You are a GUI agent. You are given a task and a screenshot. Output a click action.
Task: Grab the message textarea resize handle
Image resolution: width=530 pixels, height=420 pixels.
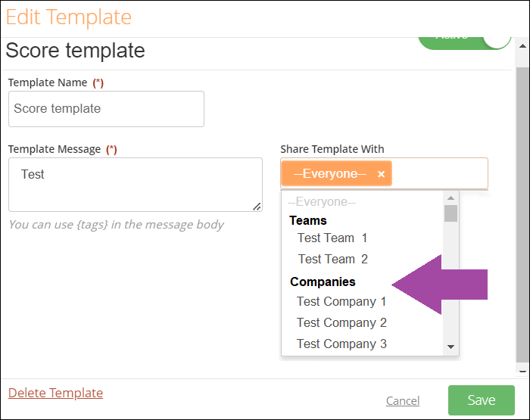[257, 207]
